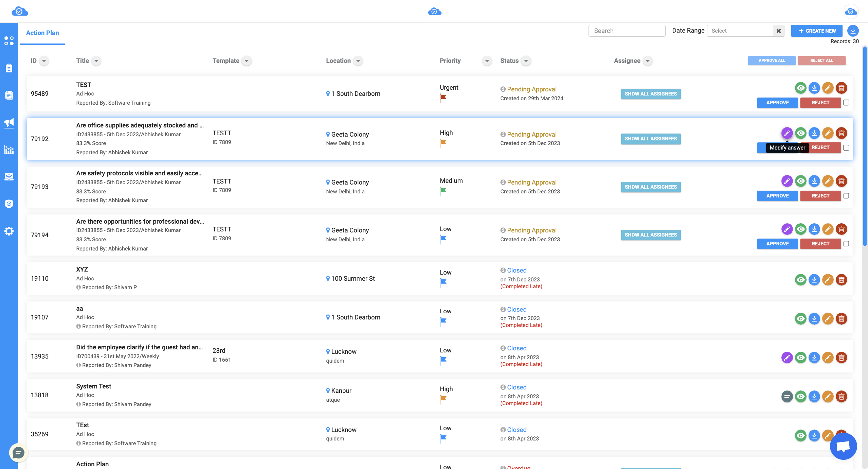Click the CREATE NEW button
Viewport: 868px width, 469px height.
tap(817, 31)
